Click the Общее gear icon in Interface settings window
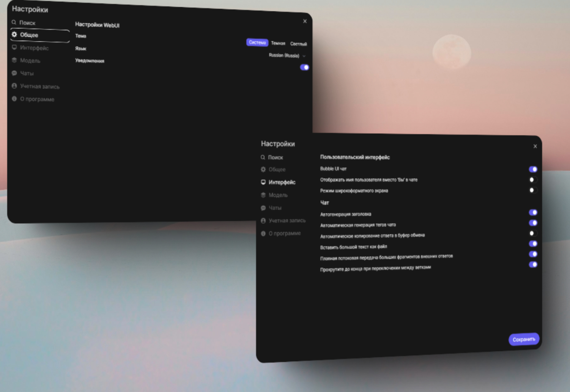The height and width of the screenshot is (392, 570). [x=263, y=169]
